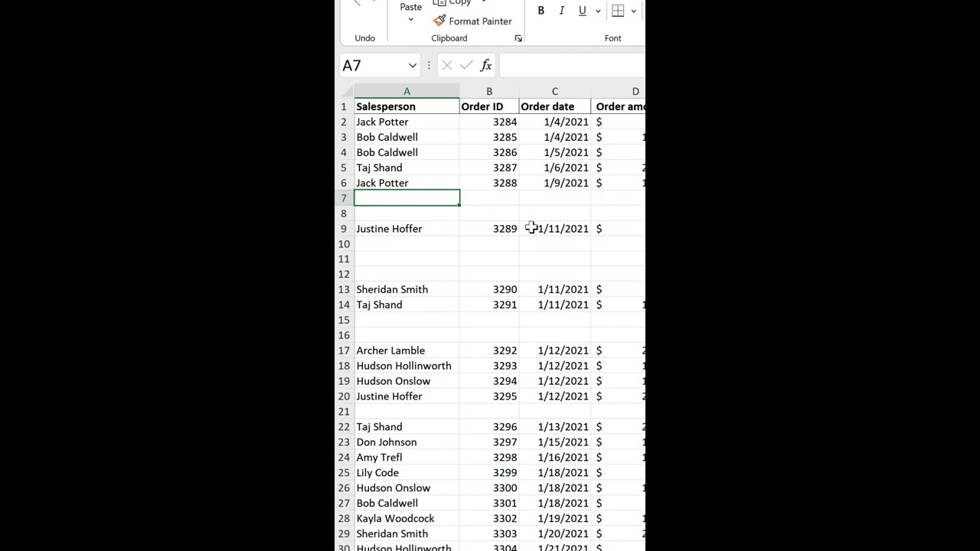Viewport: 980px width, 551px height.
Task: Click Justine Hoffer in row 9
Action: pos(389,229)
